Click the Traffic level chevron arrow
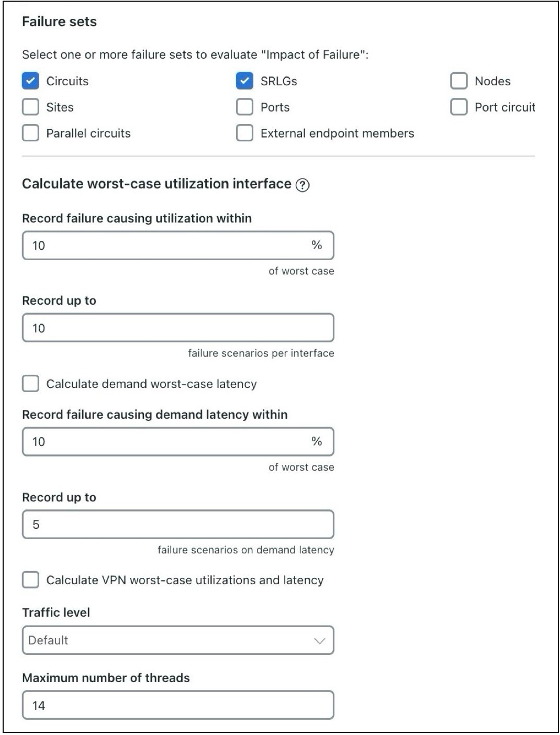560x735 pixels. point(320,640)
